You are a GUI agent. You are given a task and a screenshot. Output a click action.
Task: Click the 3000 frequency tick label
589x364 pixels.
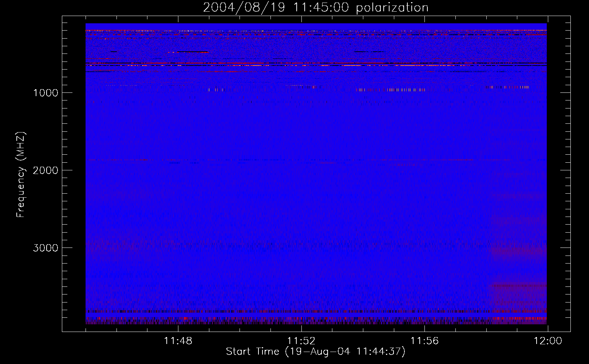pyautogui.click(x=46, y=248)
